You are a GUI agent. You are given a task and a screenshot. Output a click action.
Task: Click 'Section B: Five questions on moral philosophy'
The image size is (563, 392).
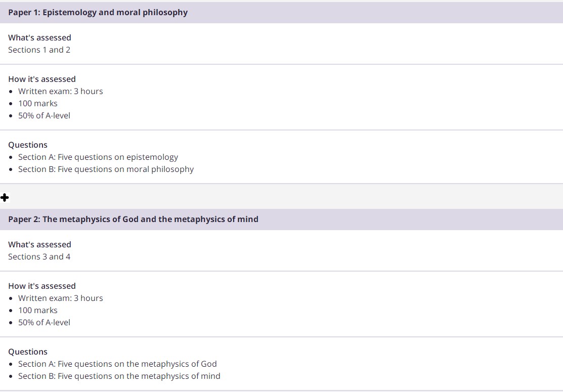[x=106, y=169]
